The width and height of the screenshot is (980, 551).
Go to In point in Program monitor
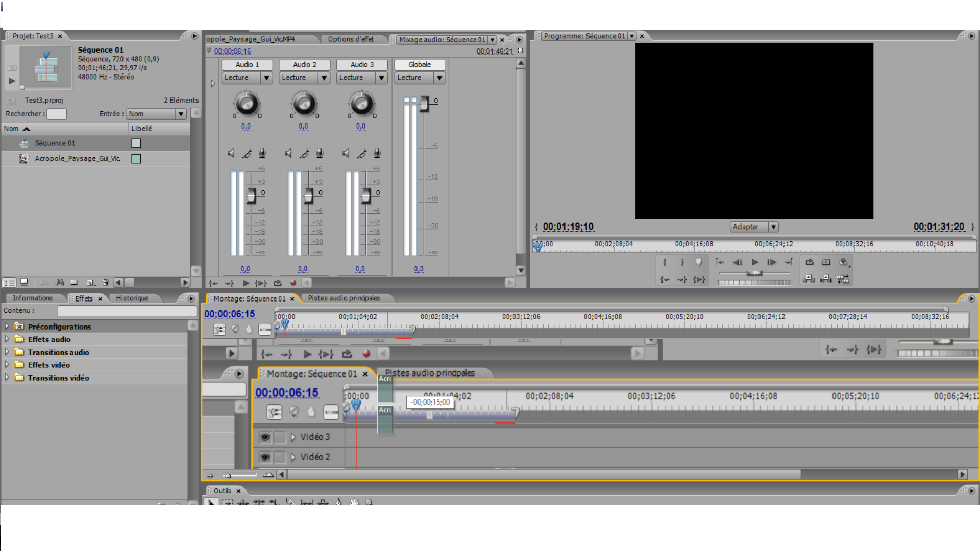(665, 279)
